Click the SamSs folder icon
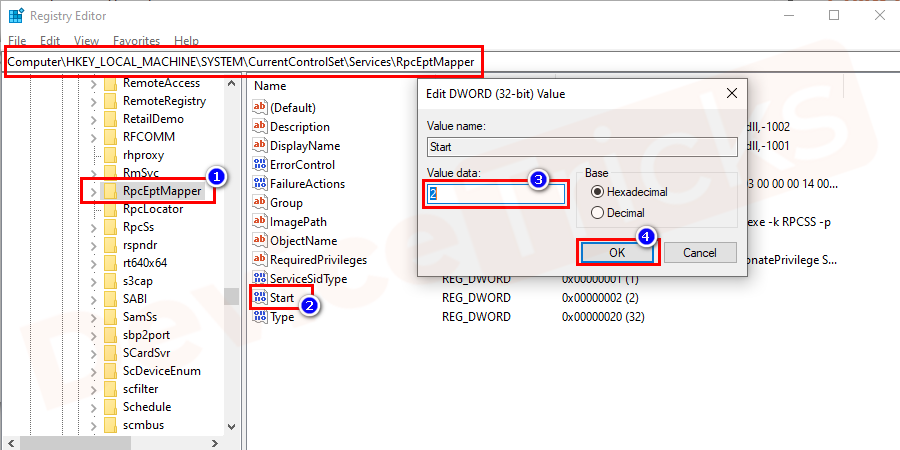 110,317
